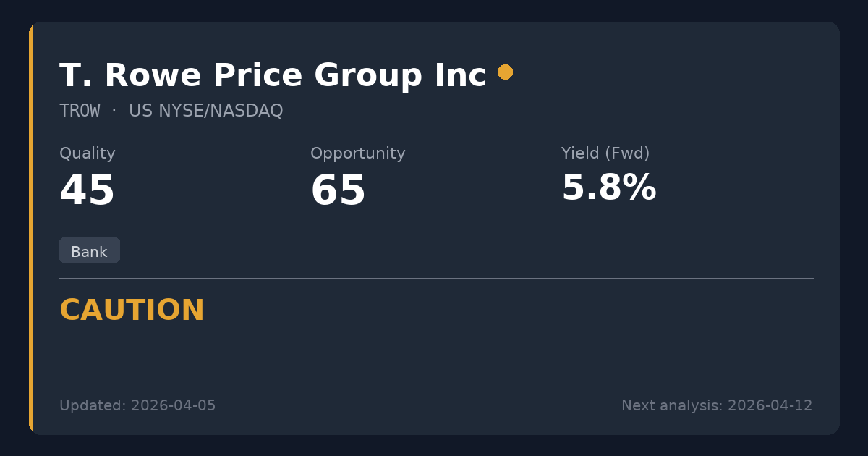The image size is (868, 456).
Task: Click the orange left accent bar
Action: click(x=31, y=228)
